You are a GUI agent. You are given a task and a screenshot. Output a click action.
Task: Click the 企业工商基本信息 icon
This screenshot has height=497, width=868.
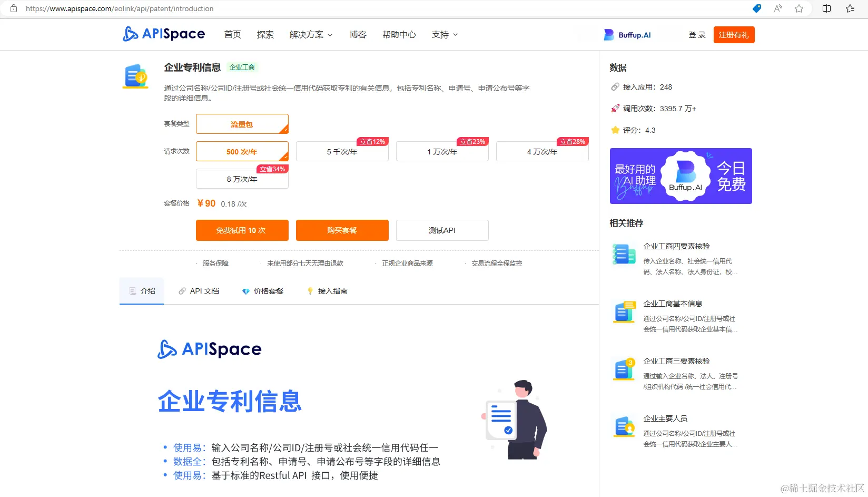(624, 311)
